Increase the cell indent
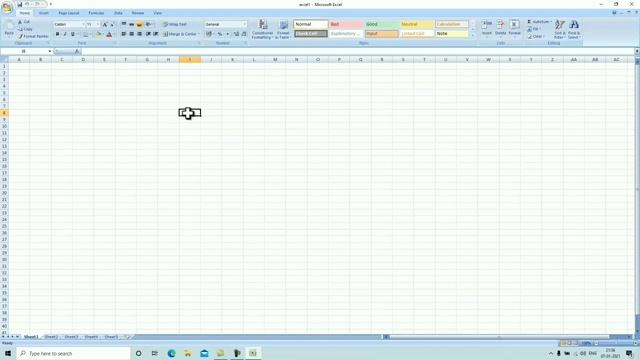Screen dimensions: 640x360 point(156,34)
